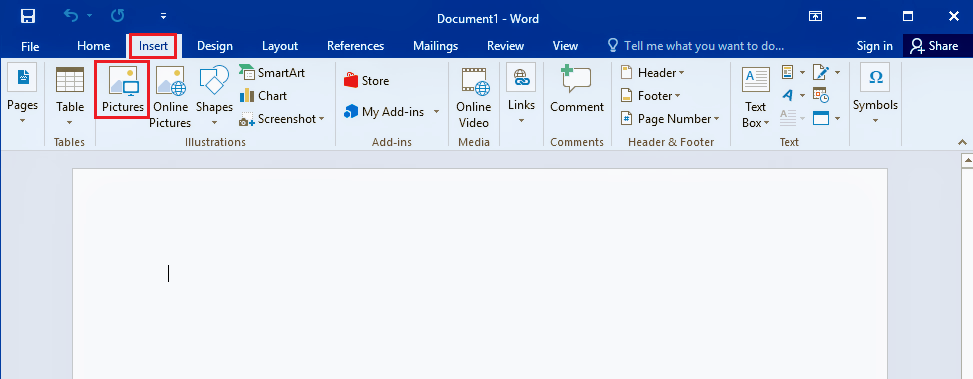Viewport: 973px width, 379px height.
Task: Collapse the ribbon with the chevron
Action: click(x=962, y=143)
